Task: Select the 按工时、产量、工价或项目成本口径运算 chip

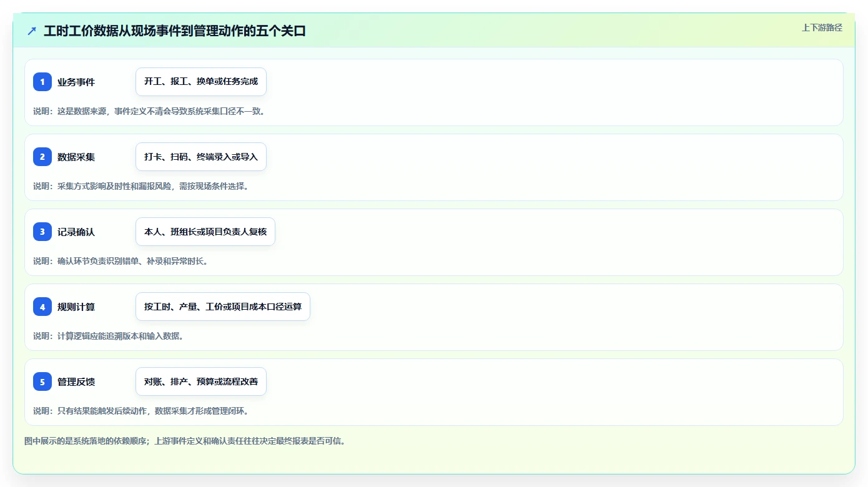Action: click(x=223, y=307)
